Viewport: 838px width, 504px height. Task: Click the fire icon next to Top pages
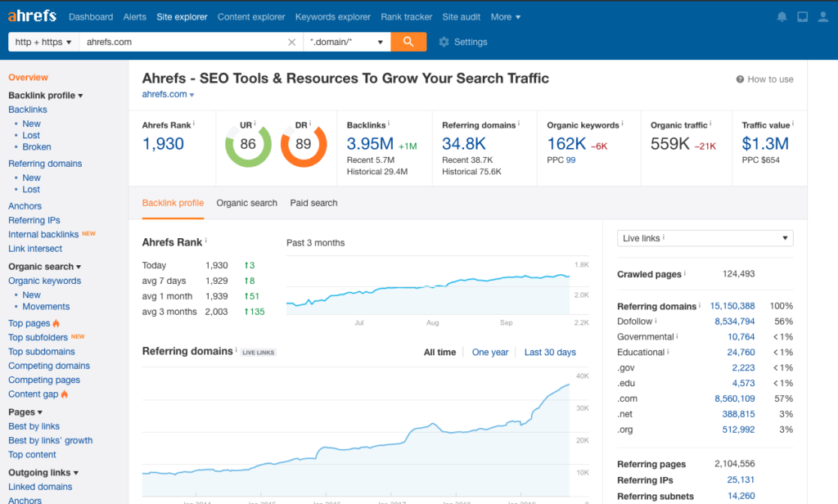pos(56,323)
